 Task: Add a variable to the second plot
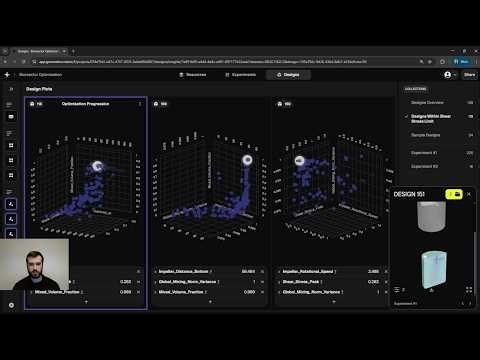click(x=210, y=302)
